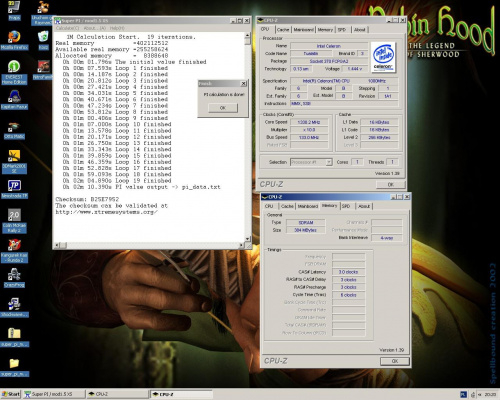This screenshot has height=400, width=500.
Task: Open the Help menu in Super PI
Action: point(117,28)
